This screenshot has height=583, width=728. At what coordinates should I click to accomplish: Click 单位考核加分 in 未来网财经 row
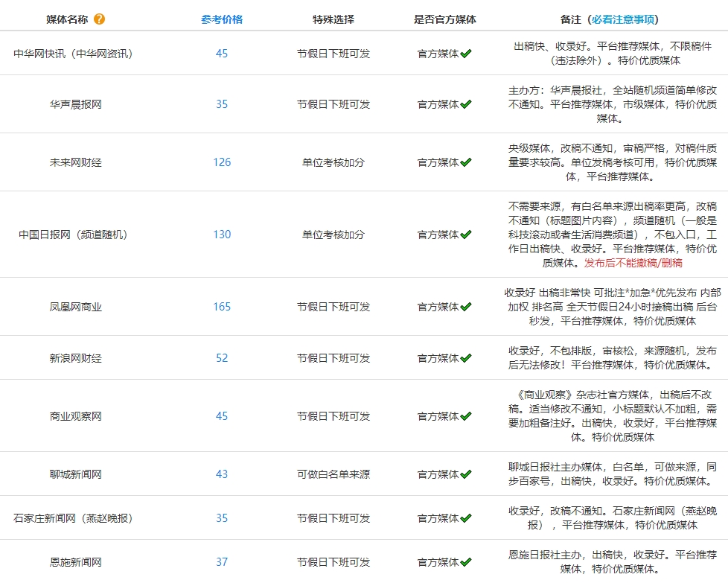point(333,162)
